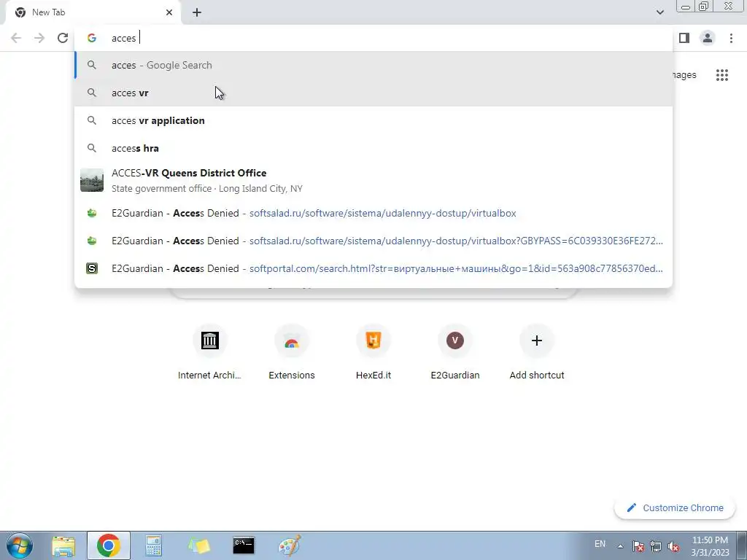Open the Google apps grid

722,75
